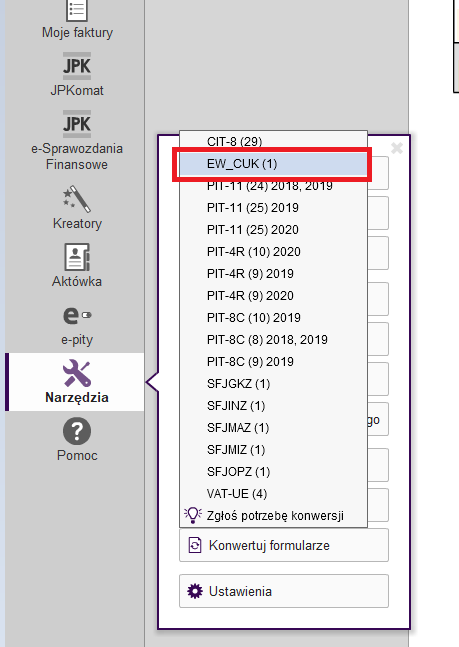The height and width of the screenshot is (647, 459).
Task: Open Moje faktury in the sidebar
Action: pos(77,20)
